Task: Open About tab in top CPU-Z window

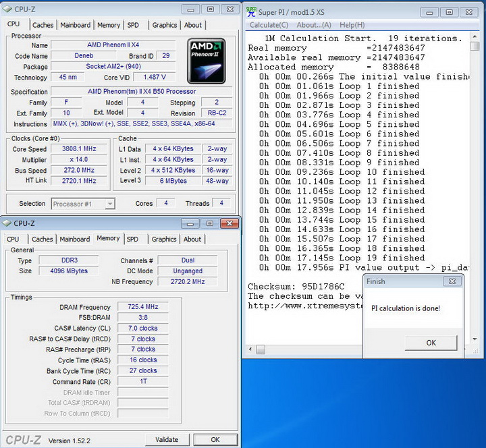Action: (193, 25)
